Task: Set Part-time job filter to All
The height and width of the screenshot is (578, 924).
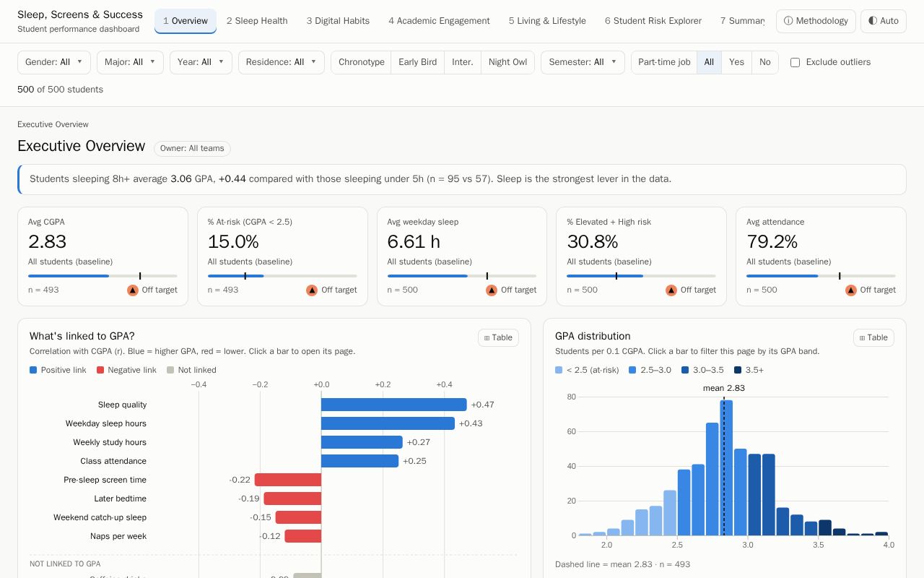Action: click(709, 62)
